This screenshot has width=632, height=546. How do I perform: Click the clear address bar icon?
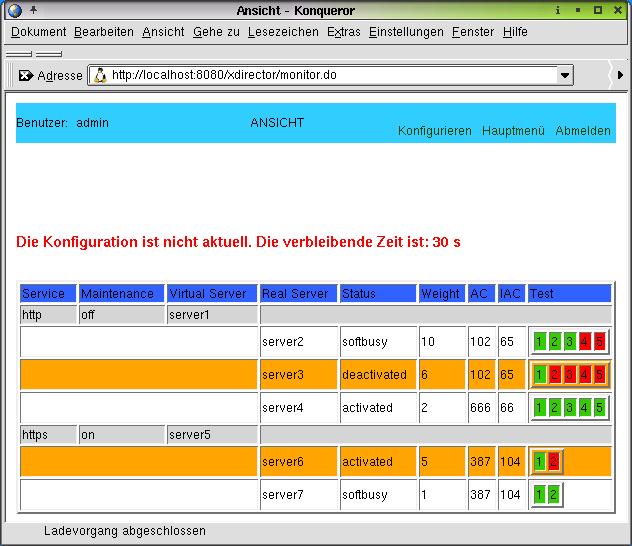[x=26, y=75]
